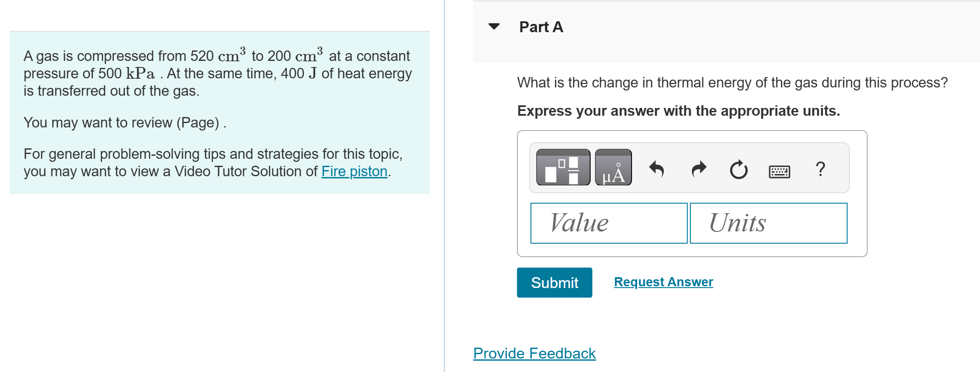This screenshot has height=372, width=980.
Task: View the Fire piston Video Tutor Solution
Action: 353,171
